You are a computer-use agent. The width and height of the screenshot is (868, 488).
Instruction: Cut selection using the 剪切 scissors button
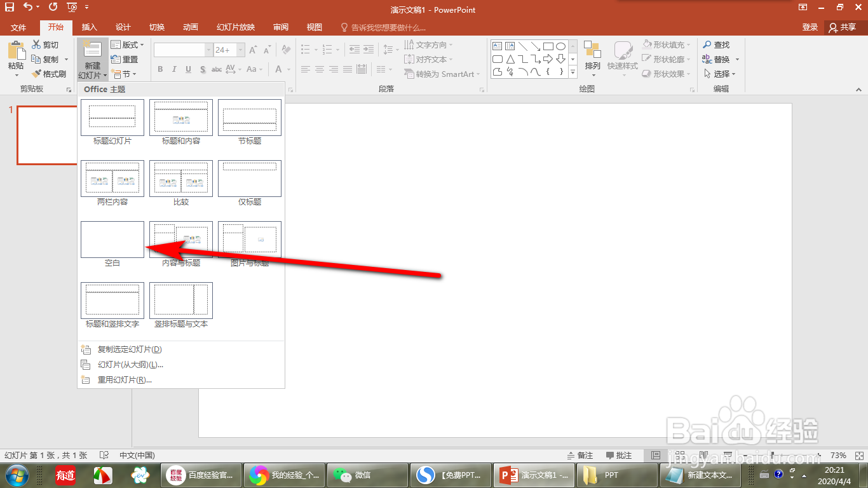(46, 44)
